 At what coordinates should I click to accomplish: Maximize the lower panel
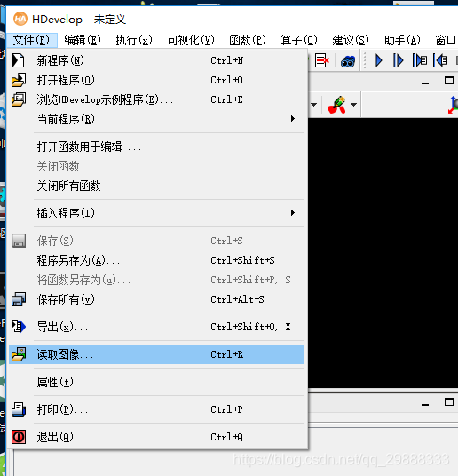449,402
